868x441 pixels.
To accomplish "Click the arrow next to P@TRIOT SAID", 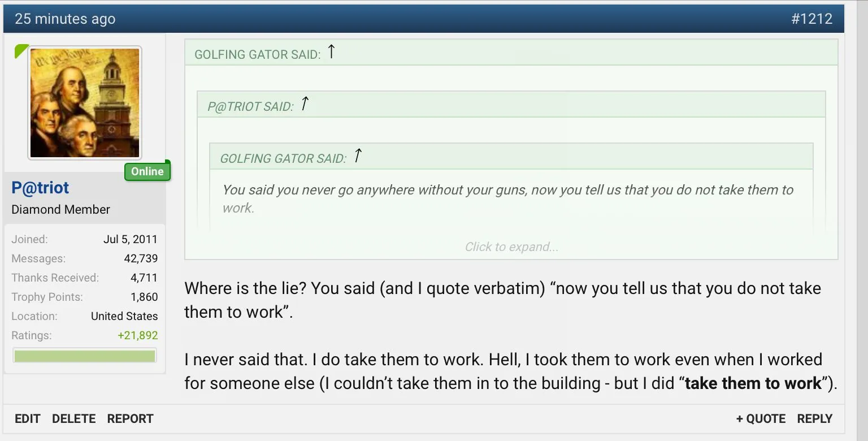I will [x=305, y=104].
